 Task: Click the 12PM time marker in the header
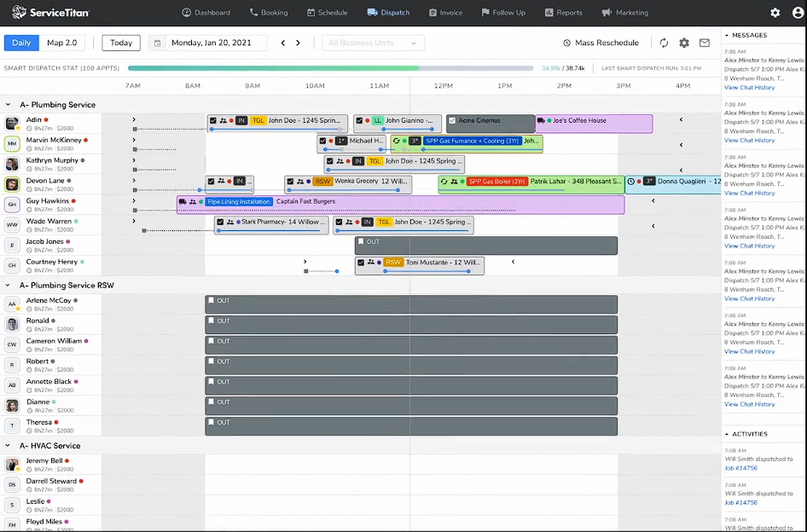click(443, 86)
